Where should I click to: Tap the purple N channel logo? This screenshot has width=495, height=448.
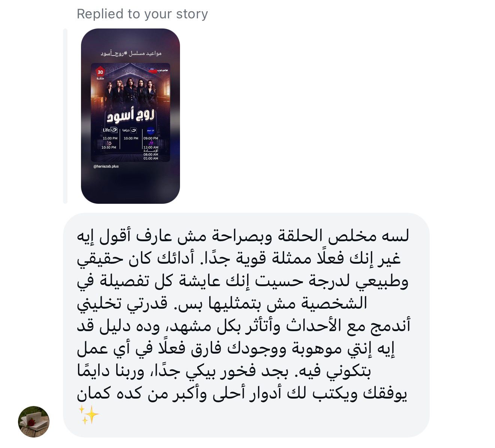click(151, 143)
